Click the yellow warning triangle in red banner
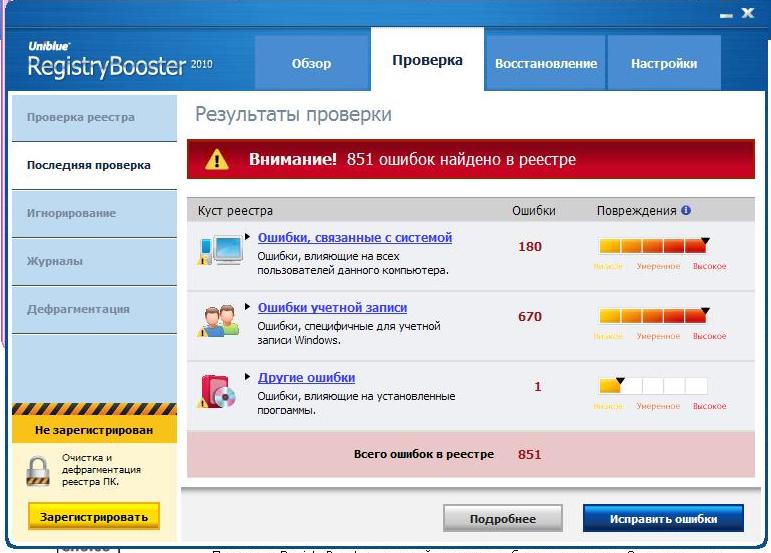Screen dimensions: 771x553 [x=217, y=160]
